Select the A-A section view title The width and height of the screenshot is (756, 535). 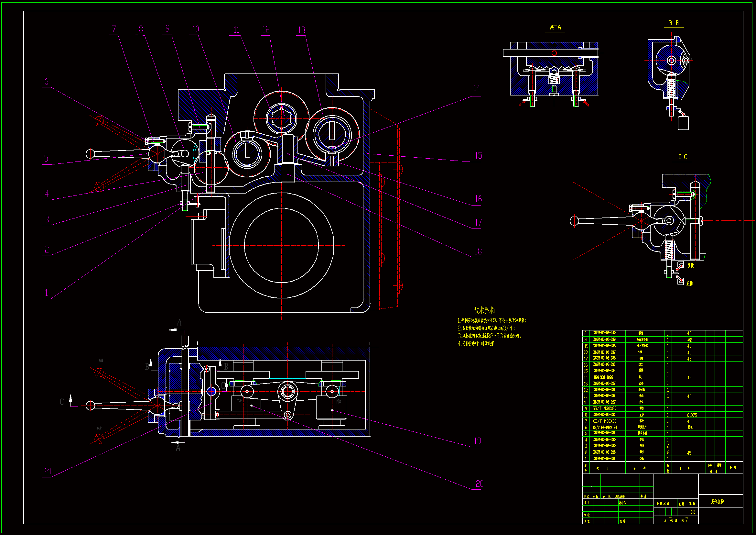point(556,28)
